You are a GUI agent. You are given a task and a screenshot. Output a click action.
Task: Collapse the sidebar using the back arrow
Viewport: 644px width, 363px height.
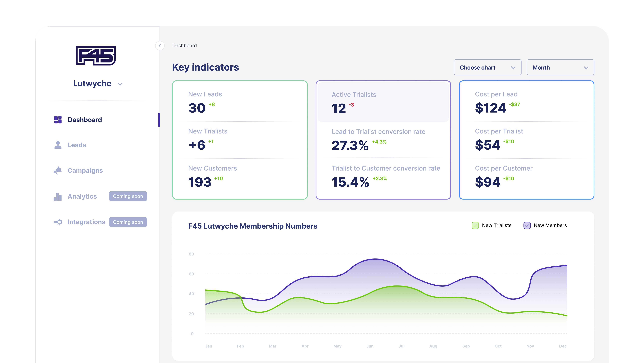[160, 46]
